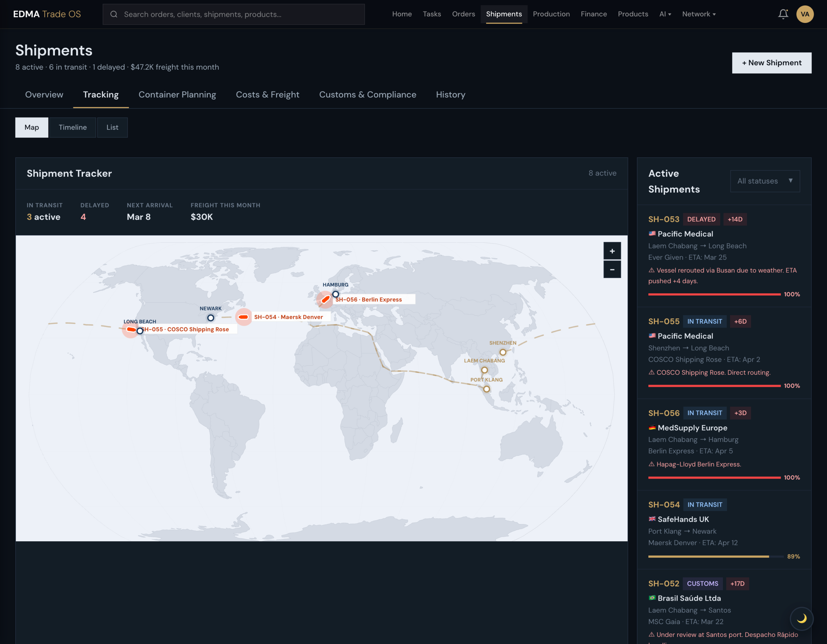The height and width of the screenshot is (644, 827).
Task: Click the CUSTOMS badge on SH-052
Action: [x=702, y=583]
